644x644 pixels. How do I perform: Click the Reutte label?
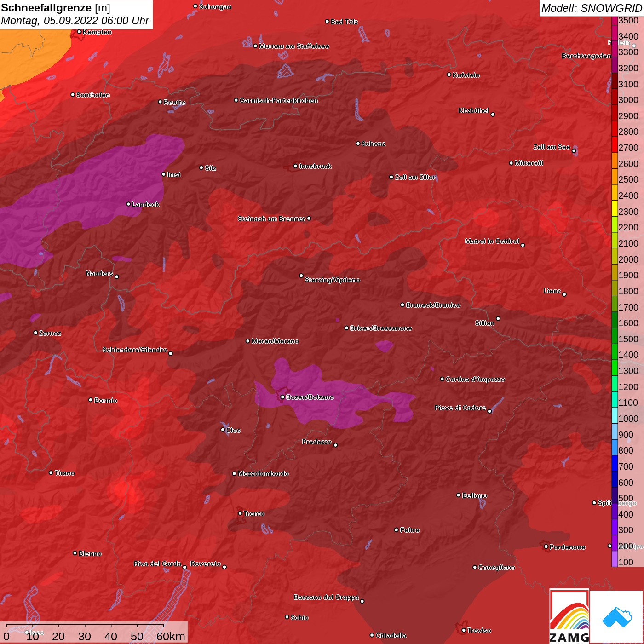[x=174, y=102]
